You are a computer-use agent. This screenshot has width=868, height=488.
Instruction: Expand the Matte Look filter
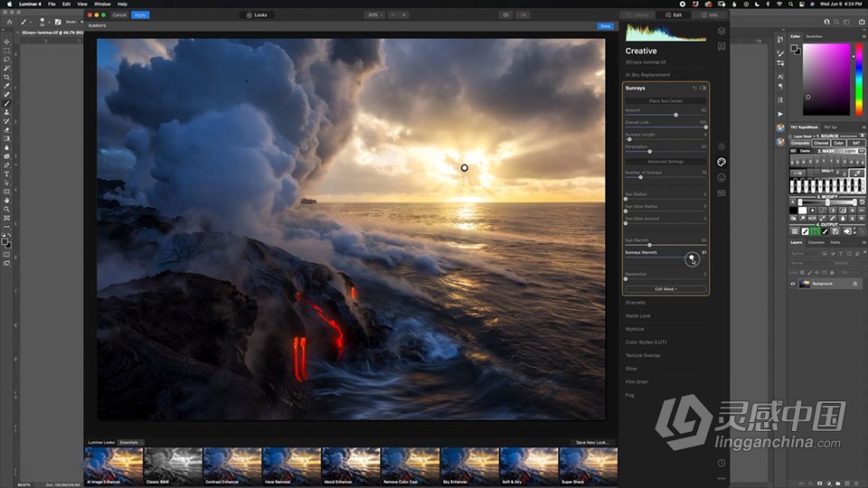(637, 316)
